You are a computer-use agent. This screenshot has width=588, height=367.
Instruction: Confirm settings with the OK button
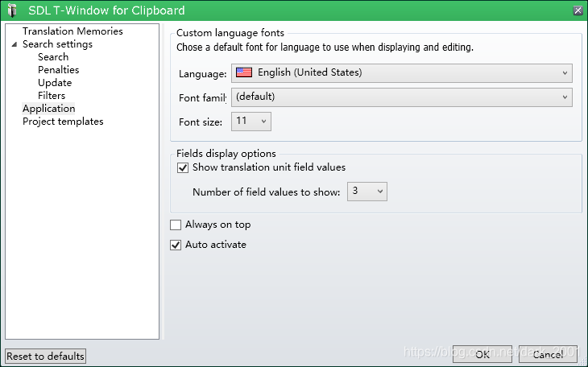click(x=482, y=354)
